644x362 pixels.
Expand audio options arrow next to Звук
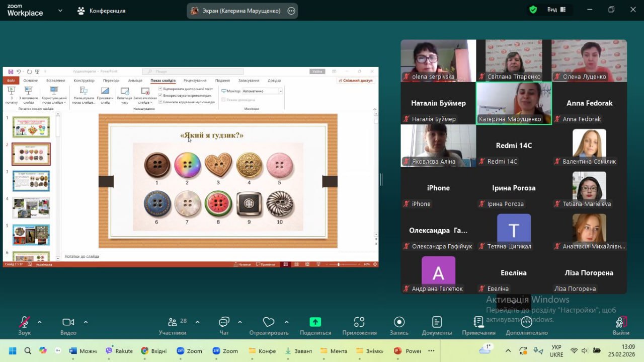point(39,322)
